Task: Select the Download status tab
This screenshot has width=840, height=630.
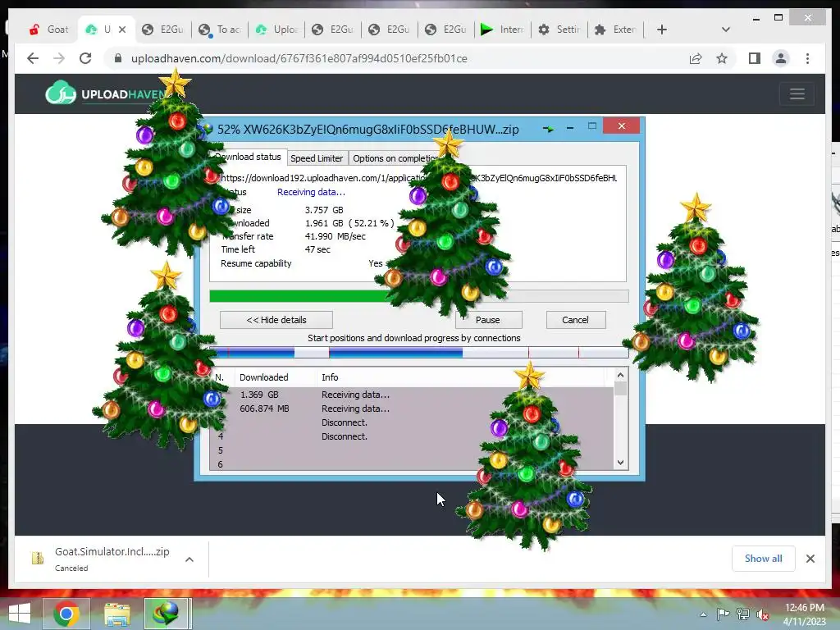Action: point(248,157)
